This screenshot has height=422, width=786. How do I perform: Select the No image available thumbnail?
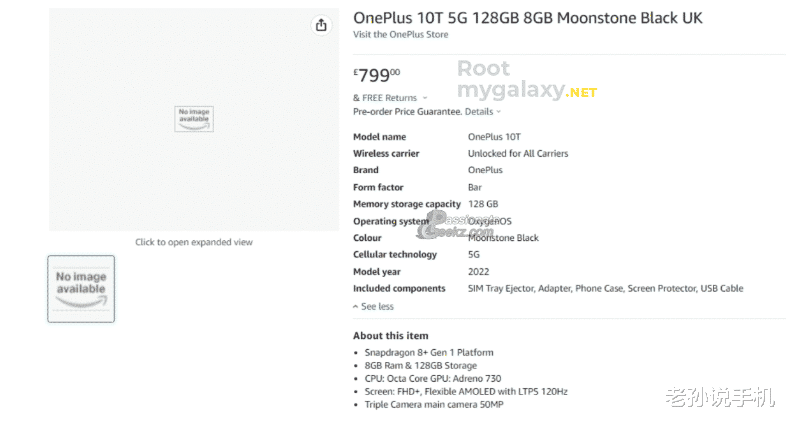81,288
